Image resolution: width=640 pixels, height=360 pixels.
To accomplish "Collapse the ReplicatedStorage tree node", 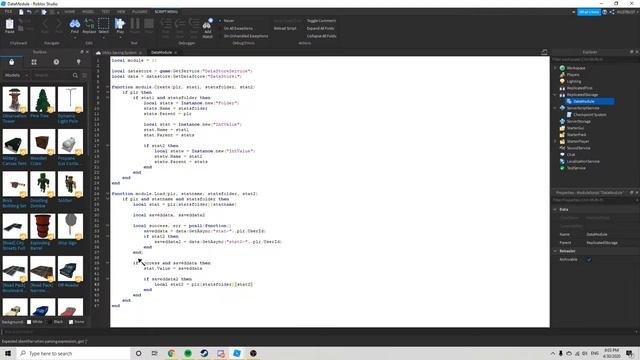I will 555,95.
